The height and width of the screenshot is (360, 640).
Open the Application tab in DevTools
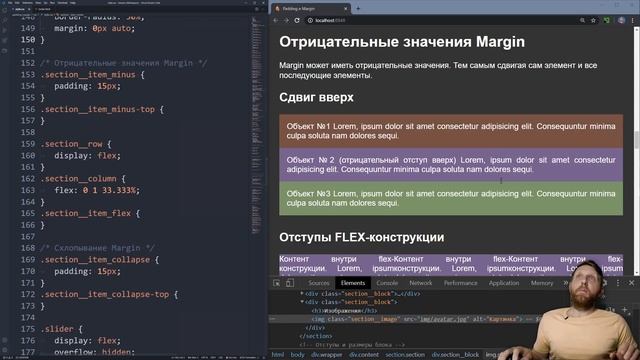504,283
